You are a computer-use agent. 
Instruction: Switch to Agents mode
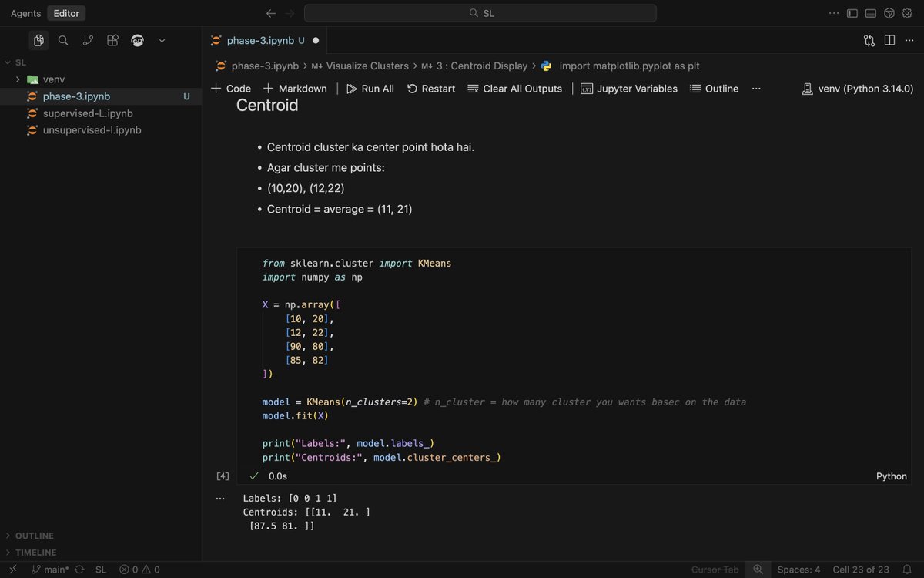(x=26, y=13)
